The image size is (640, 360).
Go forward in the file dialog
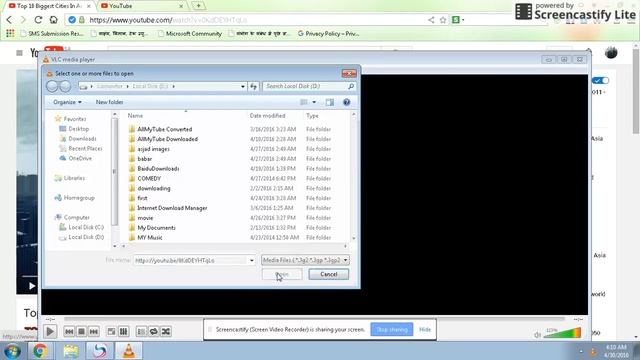coord(65,86)
